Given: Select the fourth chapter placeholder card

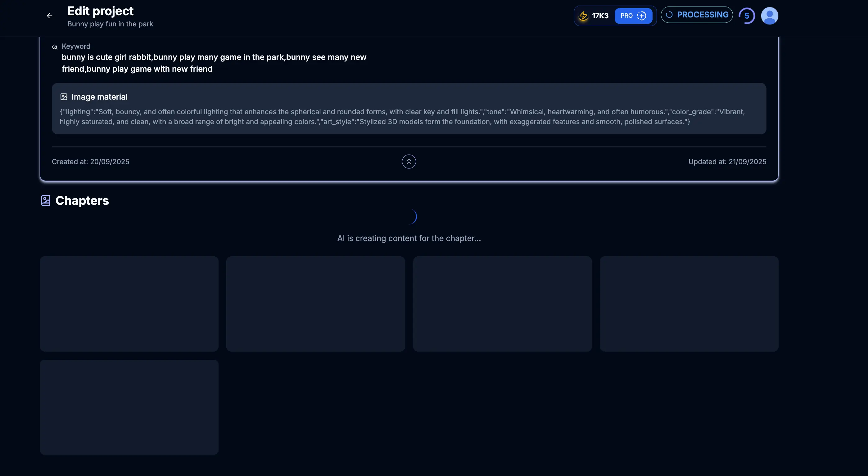Looking at the screenshot, I should coord(689,304).
